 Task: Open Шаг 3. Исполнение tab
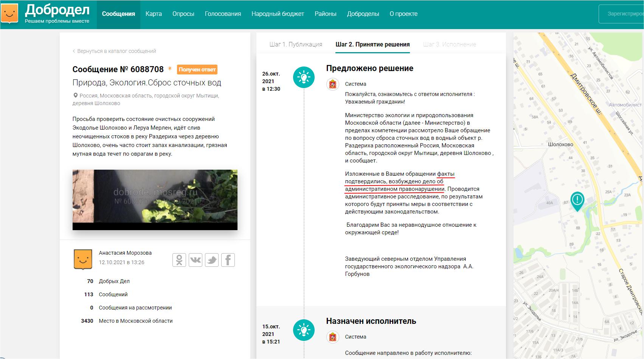(450, 44)
